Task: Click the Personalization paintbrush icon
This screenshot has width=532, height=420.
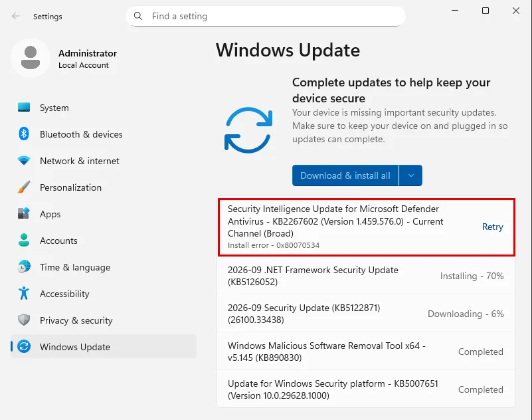Action: click(24, 187)
